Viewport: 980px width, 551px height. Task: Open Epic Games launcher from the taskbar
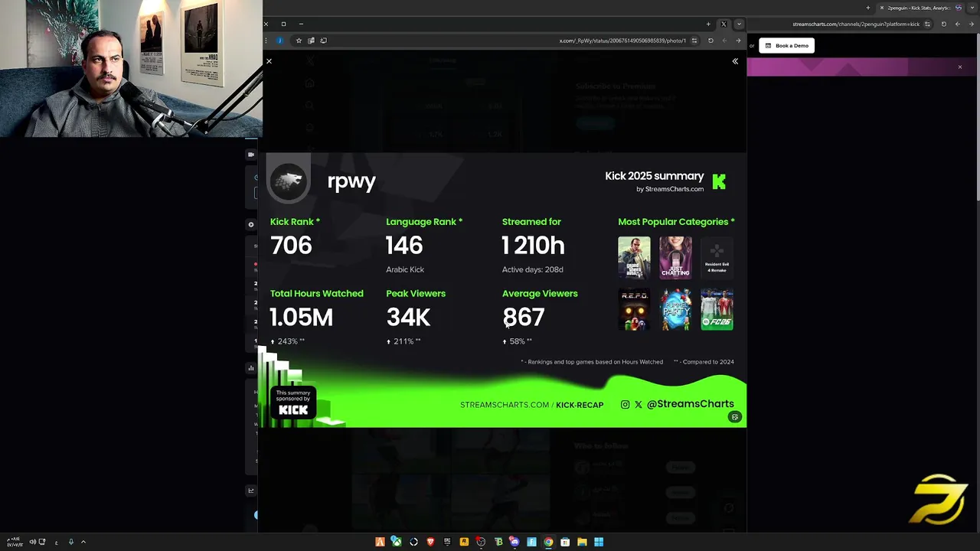[x=447, y=542]
